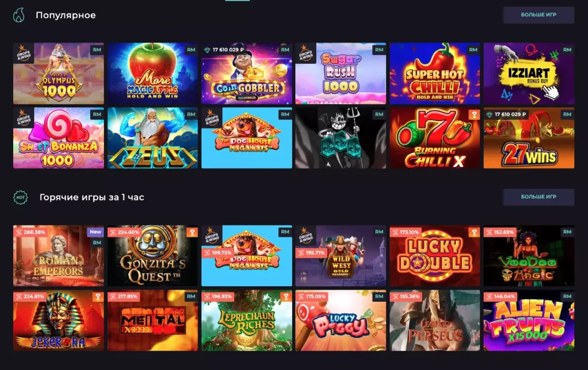Open more games in the hot games section
The height and width of the screenshot is (370, 588).
coord(539,197)
